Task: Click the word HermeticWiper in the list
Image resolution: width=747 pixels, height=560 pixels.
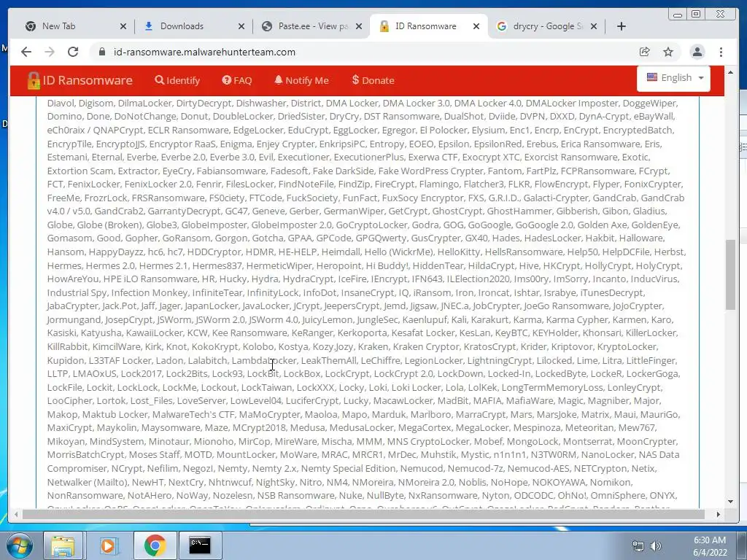Action: pos(279,265)
